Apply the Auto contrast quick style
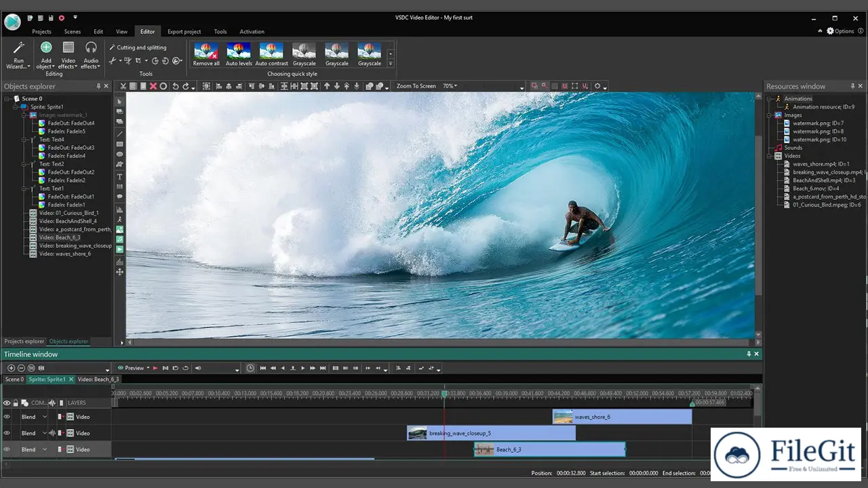Viewport: 868px width, 488px height. pos(271,54)
